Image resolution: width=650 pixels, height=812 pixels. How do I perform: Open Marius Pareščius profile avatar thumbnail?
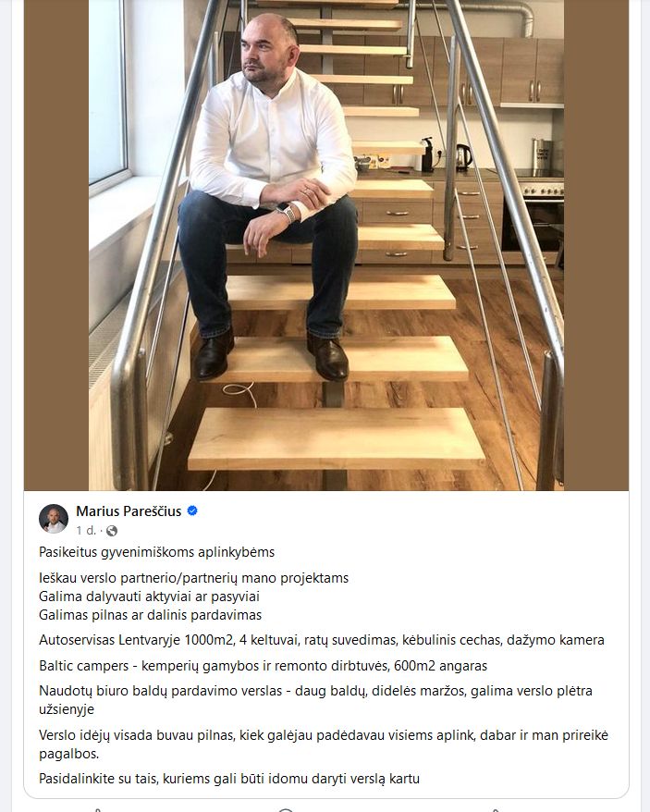click(54, 519)
